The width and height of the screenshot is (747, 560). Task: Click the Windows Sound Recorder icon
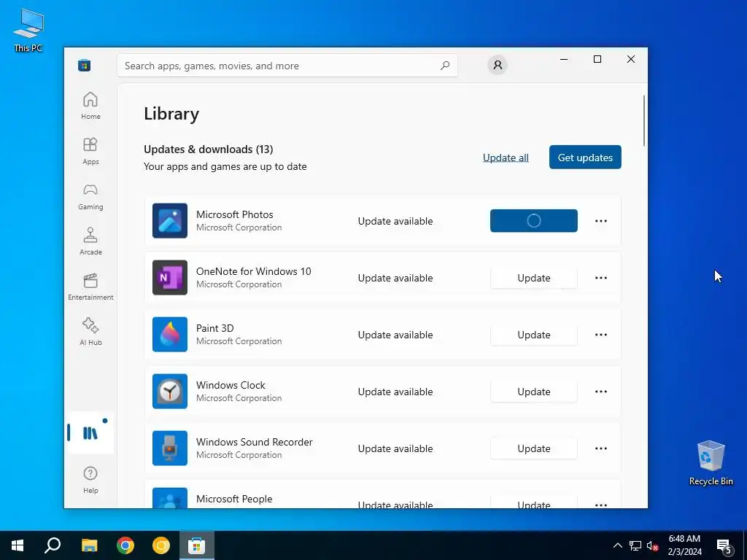click(169, 448)
